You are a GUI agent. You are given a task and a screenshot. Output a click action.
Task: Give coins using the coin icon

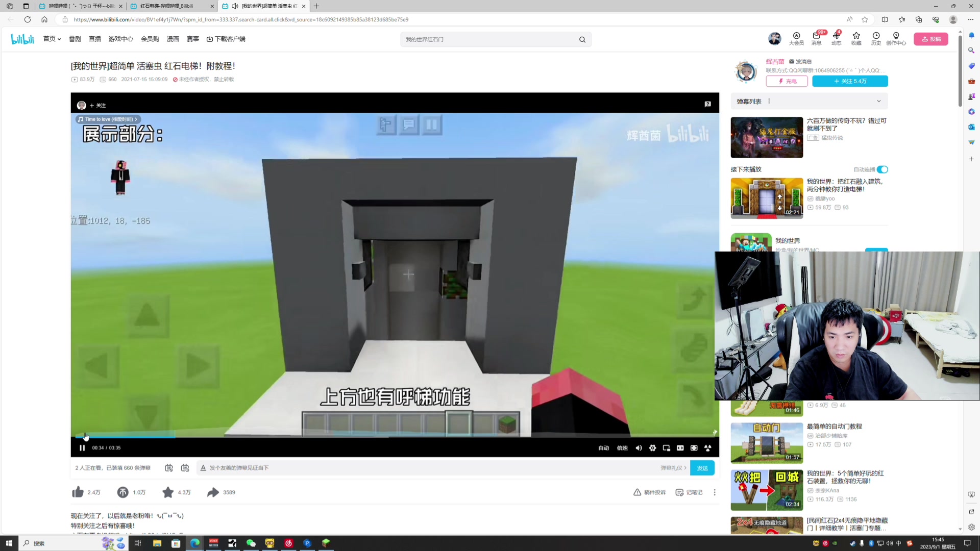[122, 492]
